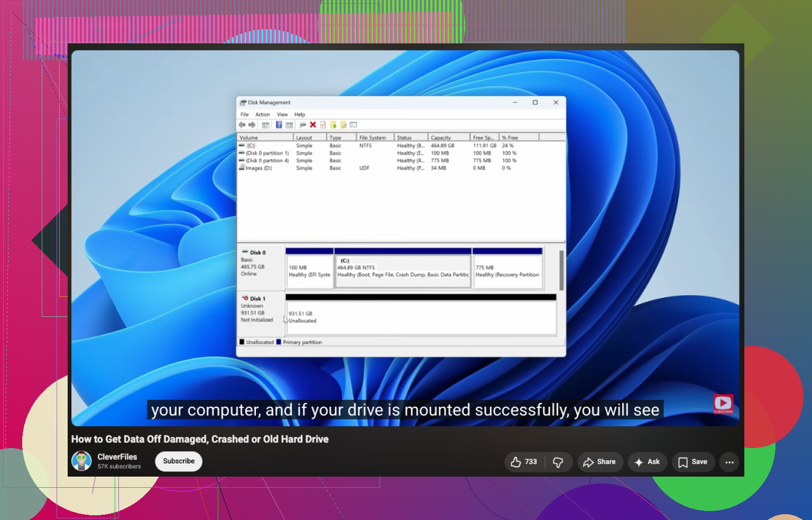
Task: Click the 111.91 GB free space cell
Action: coord(485,145)
